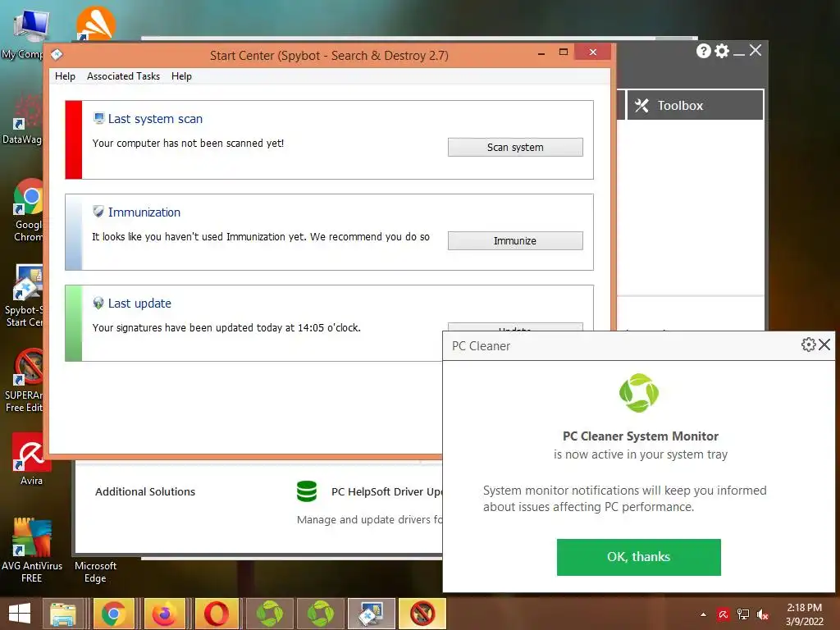Show hidden system tray icons arrow
840x630 pixels.
tap(703, 614)
